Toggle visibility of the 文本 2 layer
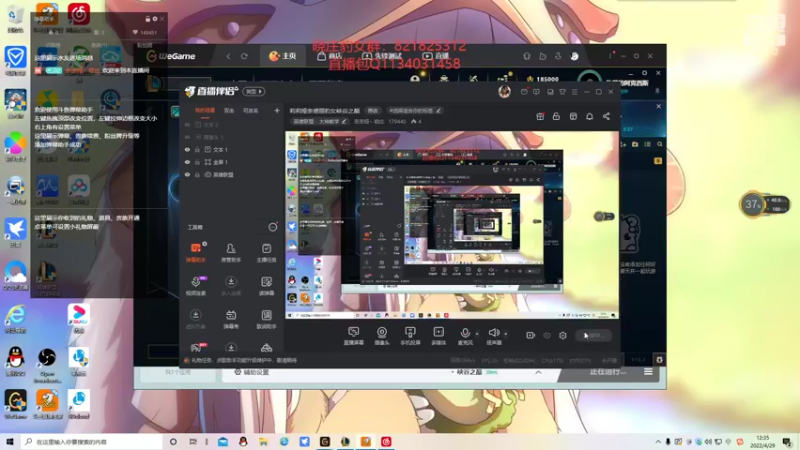This screenshot has height=450, width=800. click(x=187, y=124)
